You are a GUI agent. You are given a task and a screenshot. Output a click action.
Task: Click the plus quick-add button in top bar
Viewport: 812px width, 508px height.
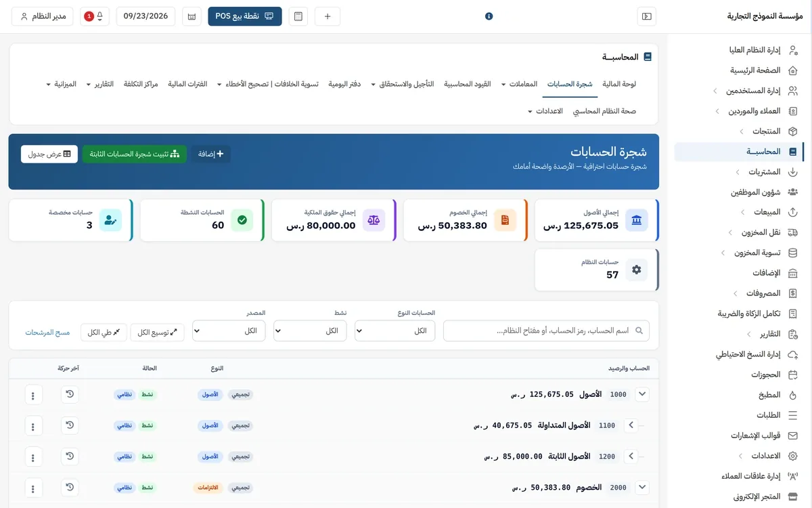pos(328,16)
